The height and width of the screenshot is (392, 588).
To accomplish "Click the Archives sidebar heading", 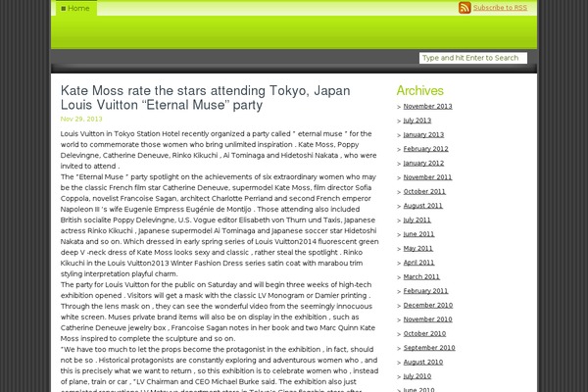I will [x=419, y=90].
